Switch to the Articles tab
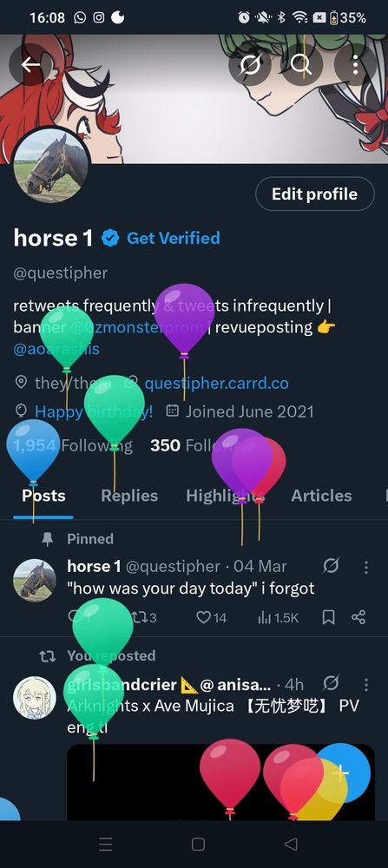 [321, 496]
